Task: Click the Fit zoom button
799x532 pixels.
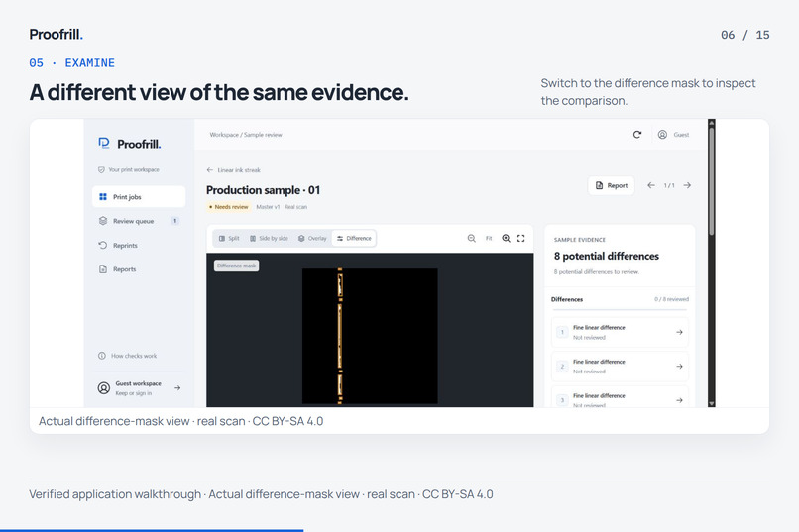Action: 489,238
